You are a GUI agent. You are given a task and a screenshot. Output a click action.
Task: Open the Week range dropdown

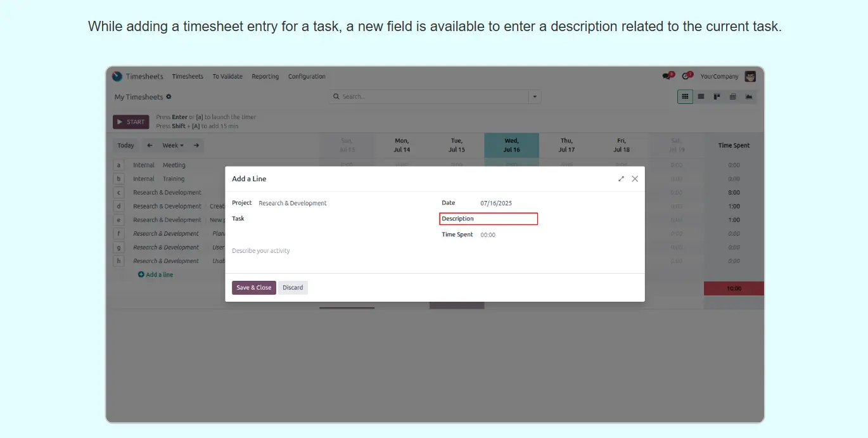pos(173,145)
